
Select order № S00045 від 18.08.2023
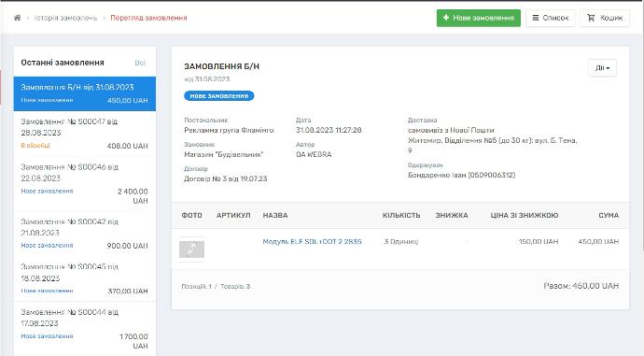85,278
